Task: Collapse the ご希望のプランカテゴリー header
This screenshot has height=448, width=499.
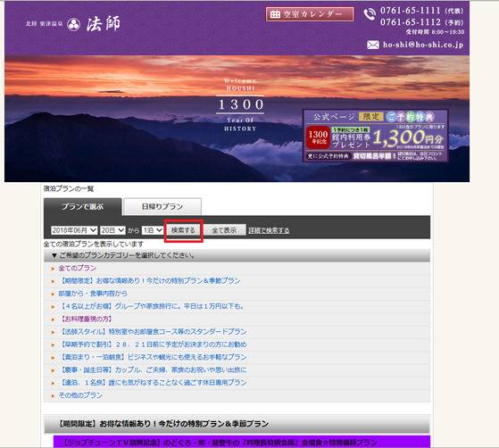Action: (237, 255)
